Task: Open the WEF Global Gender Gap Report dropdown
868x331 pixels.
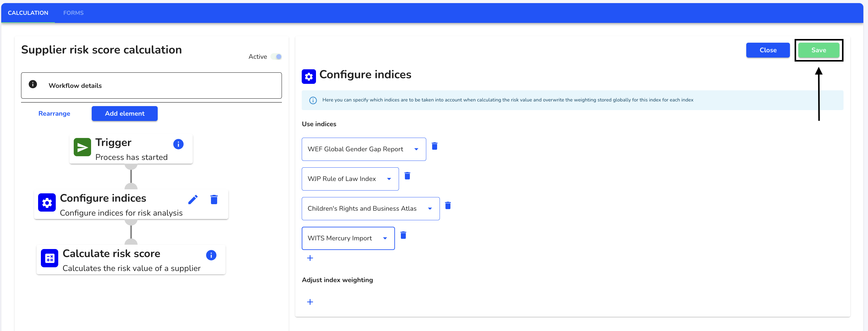Action: click(x=364, y=149)
